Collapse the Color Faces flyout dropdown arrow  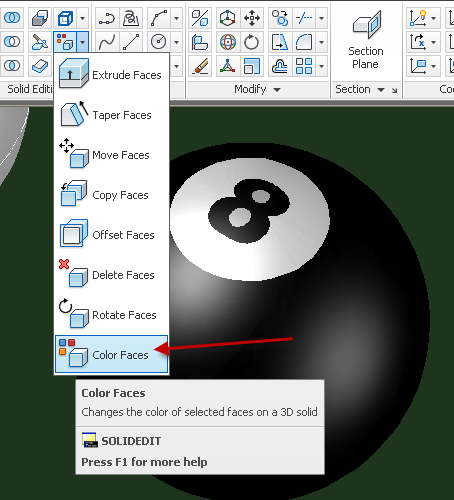click(83, 42)
